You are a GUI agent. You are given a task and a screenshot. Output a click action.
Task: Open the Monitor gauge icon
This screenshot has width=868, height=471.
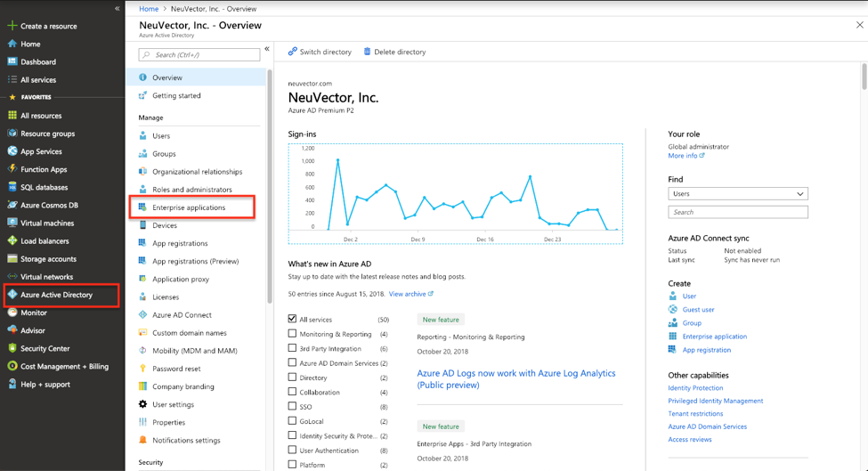click(x=12, y=313)
